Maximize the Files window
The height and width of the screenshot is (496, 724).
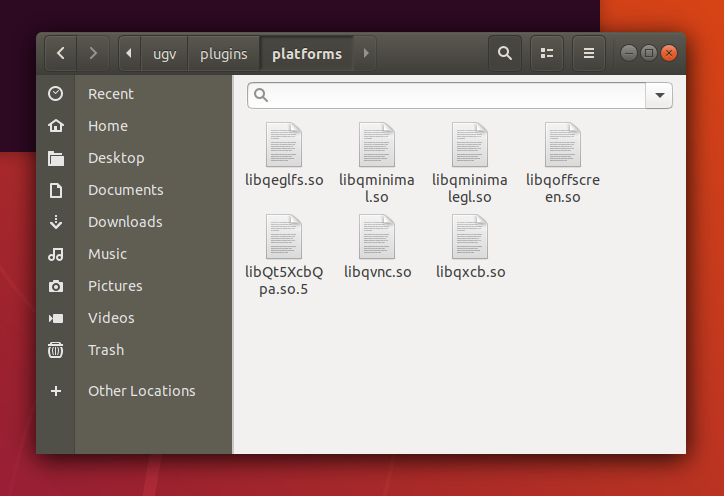(649, 53)
